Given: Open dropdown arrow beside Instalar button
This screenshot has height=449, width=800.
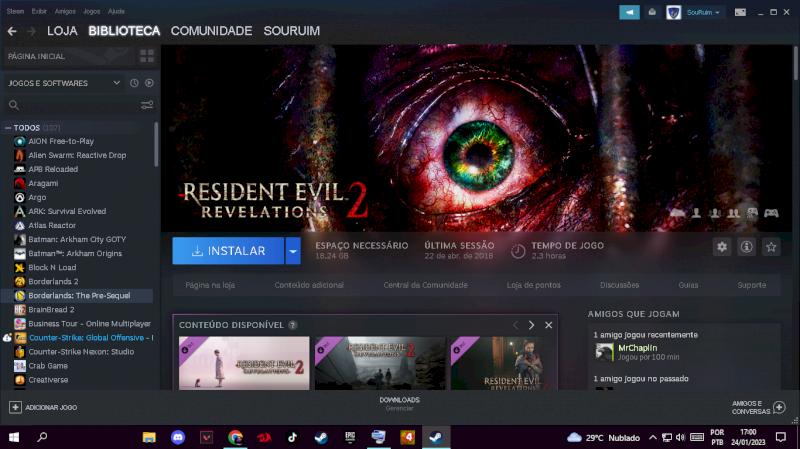Looking at the screenshot, I should click(293, 251).
